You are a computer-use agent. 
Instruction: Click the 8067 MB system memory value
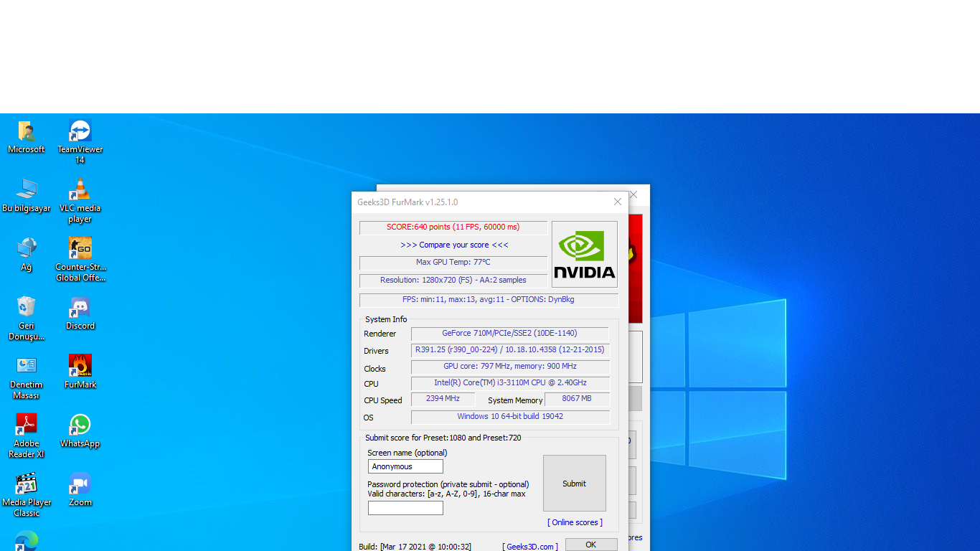577,399
